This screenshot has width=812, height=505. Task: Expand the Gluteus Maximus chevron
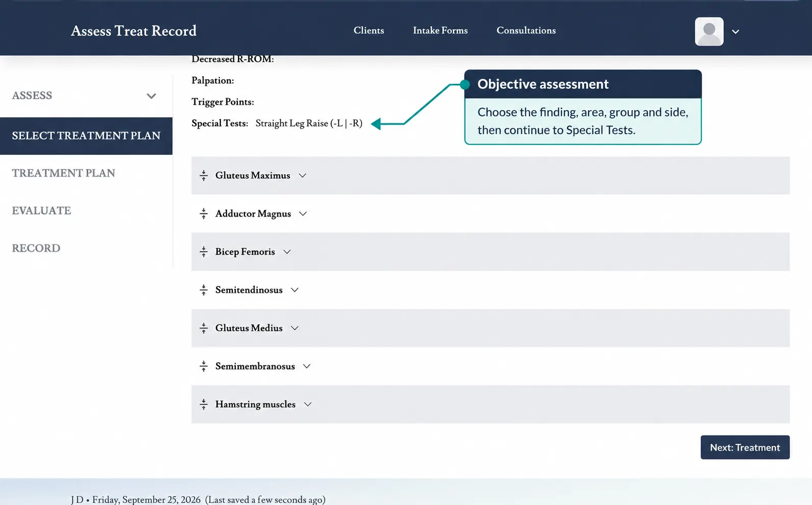pyautogui.click(x=302, y=176)
